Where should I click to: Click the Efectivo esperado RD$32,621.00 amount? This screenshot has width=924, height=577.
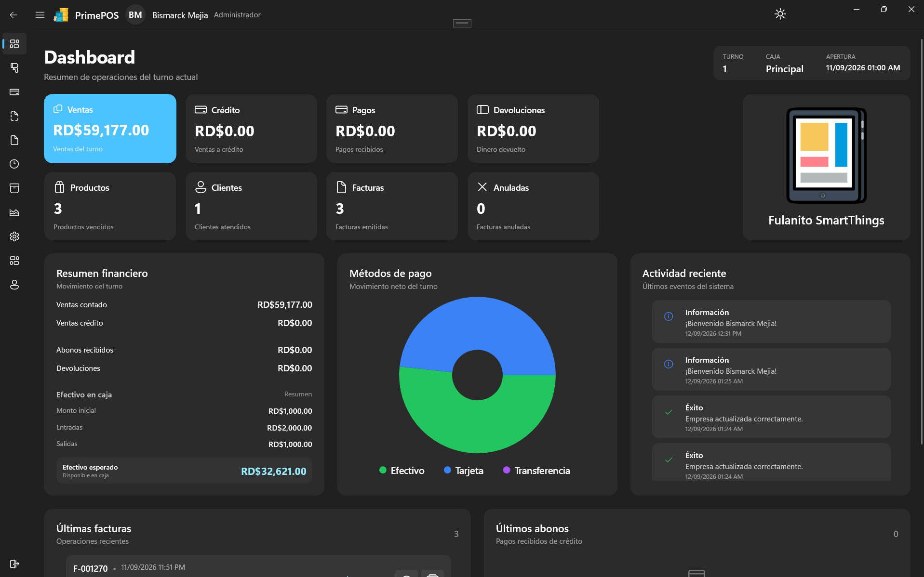(x=273, y=472)
